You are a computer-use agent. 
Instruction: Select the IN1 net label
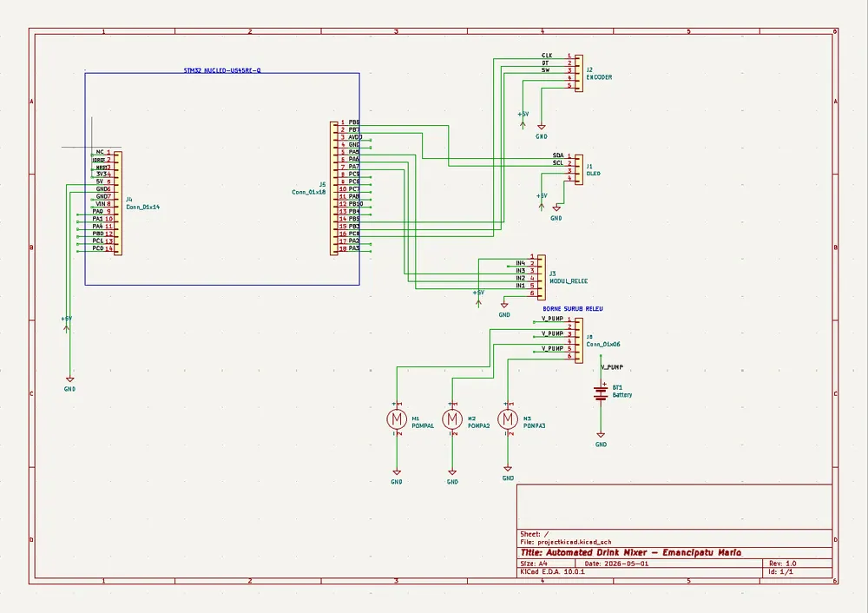[520, 286]
